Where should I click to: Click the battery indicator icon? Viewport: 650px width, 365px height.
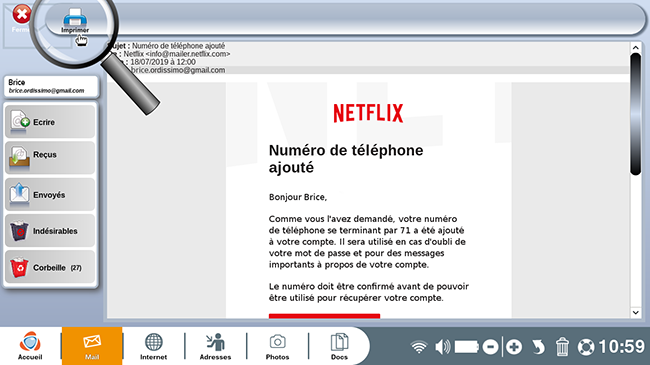[467, 347]
